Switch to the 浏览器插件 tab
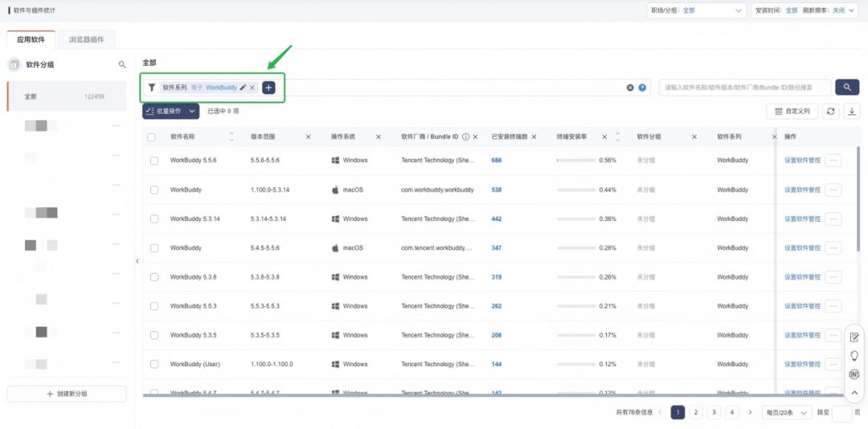 click(86, 40)
